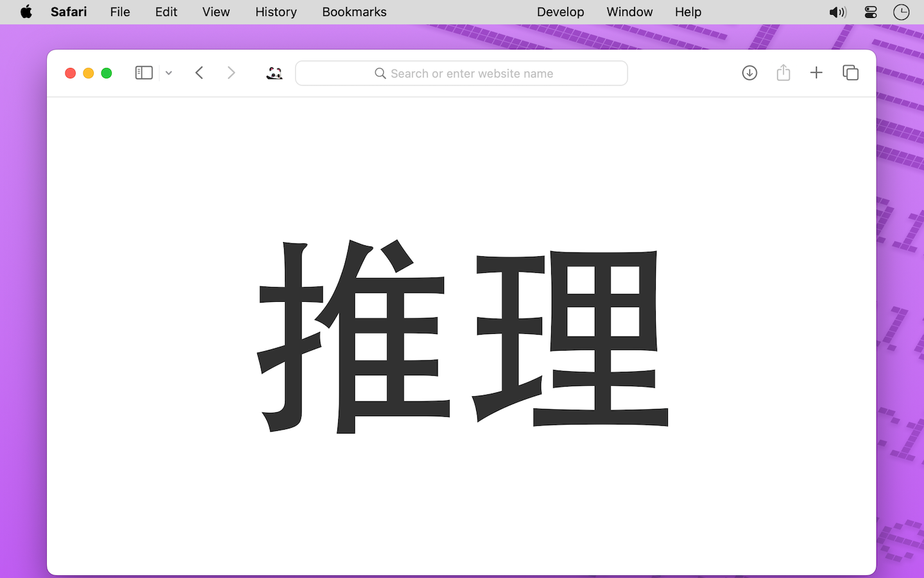Viewport: 924px width, 578px height.
Task: Open the Bookmarks menu
Action: (x=354, y=12)
